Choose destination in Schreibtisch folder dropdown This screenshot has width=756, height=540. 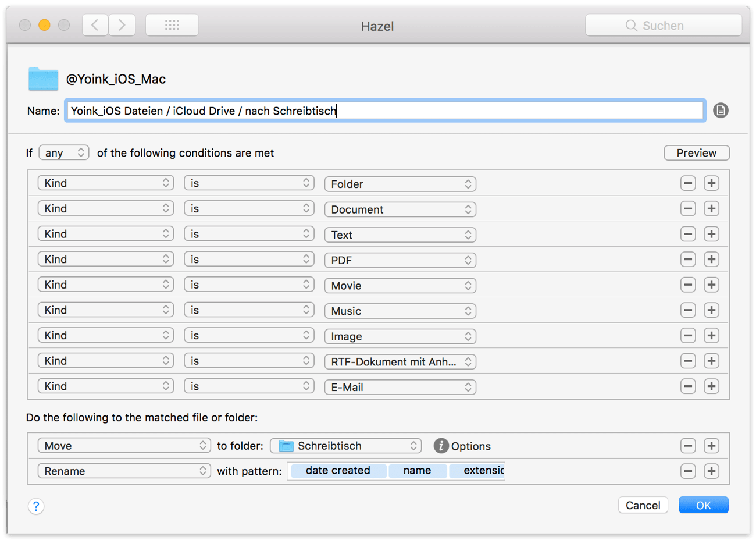[x=345, y=446]
